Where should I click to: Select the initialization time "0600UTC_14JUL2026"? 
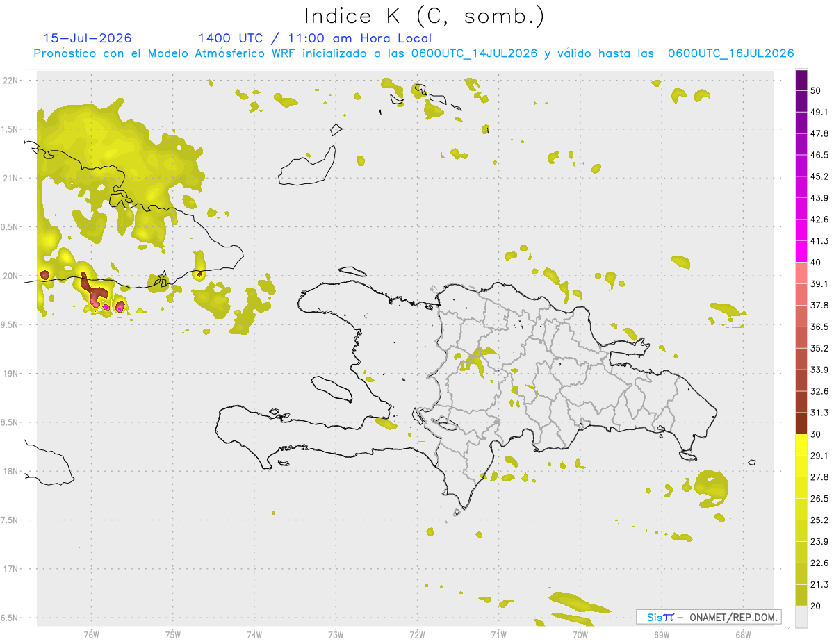click(x=474, y=53)
